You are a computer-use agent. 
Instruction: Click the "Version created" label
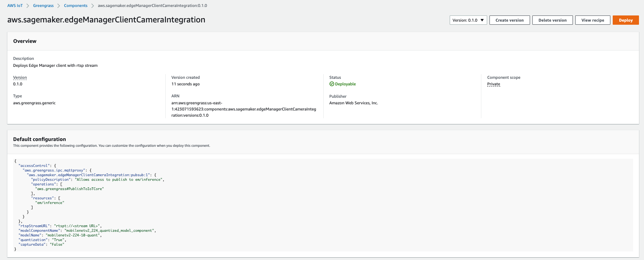(185, 78)
